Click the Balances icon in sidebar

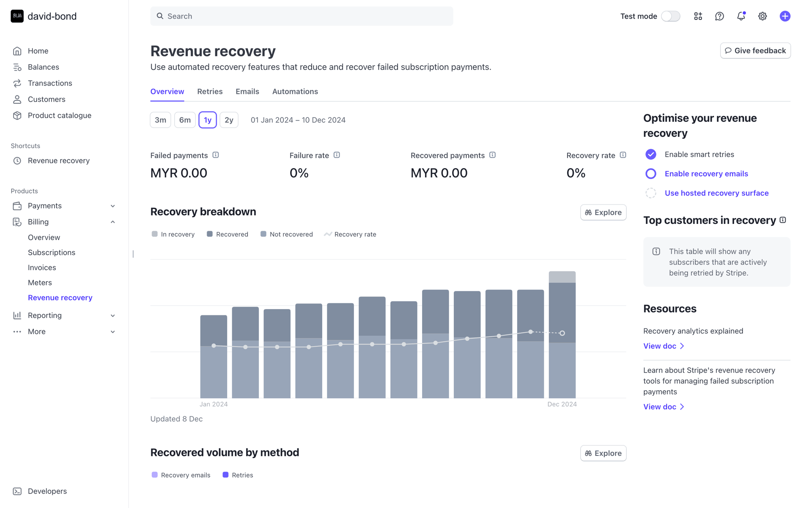[17, 67]
